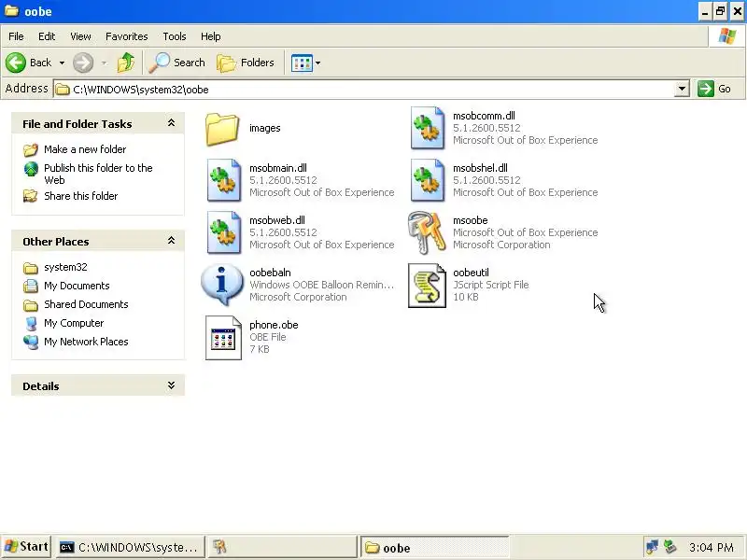This screenshot has height=560, width=747.
Task: Select the oobebaln file name text
Action: pos(270,273)
